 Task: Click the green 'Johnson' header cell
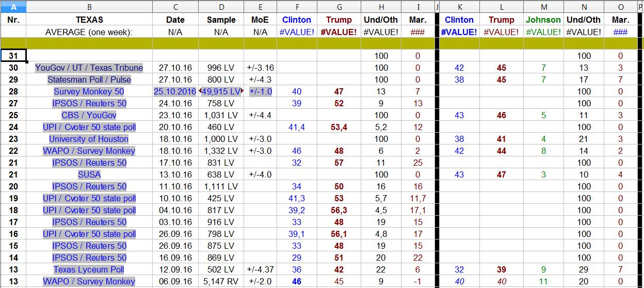[x=543, y=20]
